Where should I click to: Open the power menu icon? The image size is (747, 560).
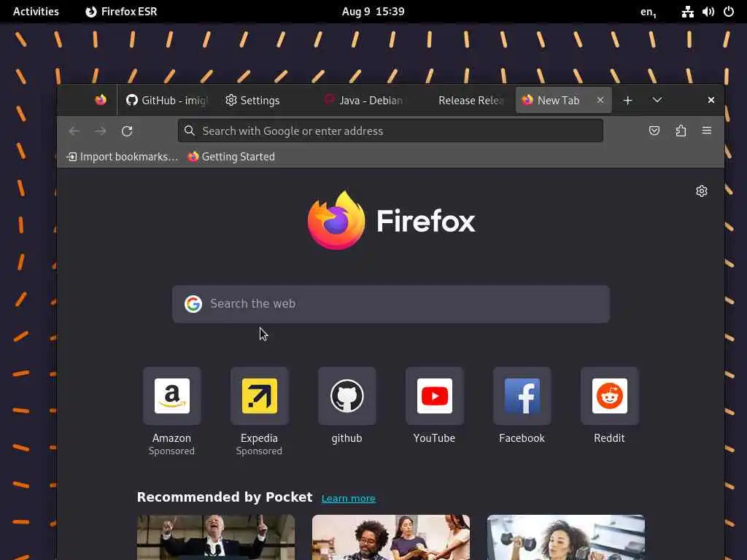729,12
